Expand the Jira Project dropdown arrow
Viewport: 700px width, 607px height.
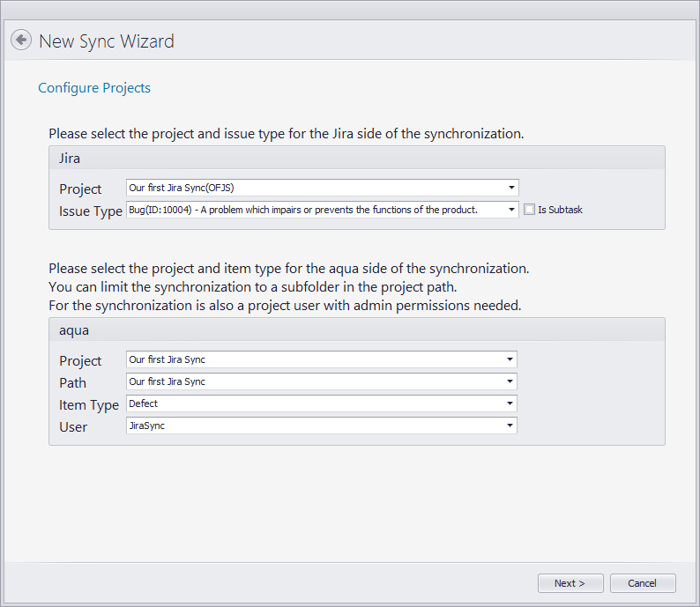[511, 188]
